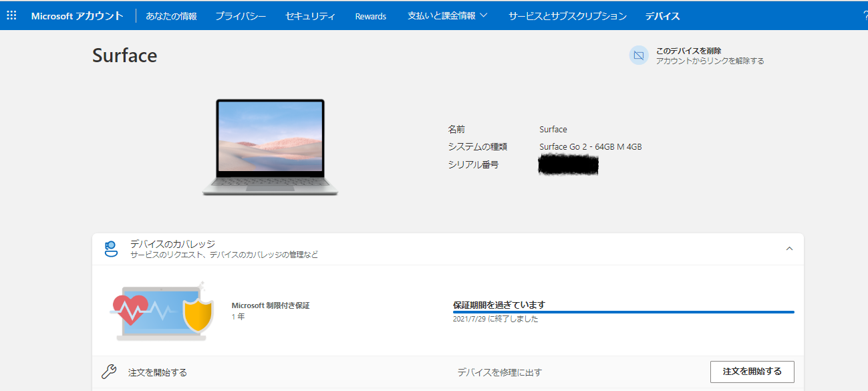Click the シリアル番号 label
The image size is (868, 391).
473,164
